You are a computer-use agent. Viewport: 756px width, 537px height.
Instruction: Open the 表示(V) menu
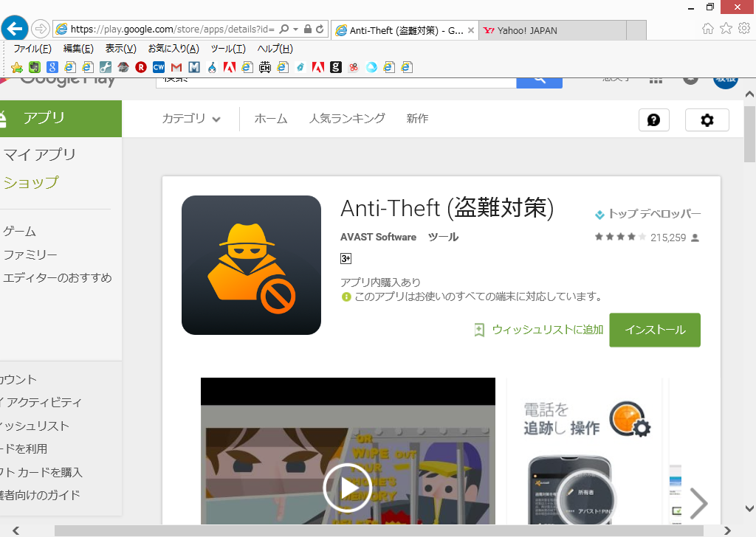click(x=120, y=49)
